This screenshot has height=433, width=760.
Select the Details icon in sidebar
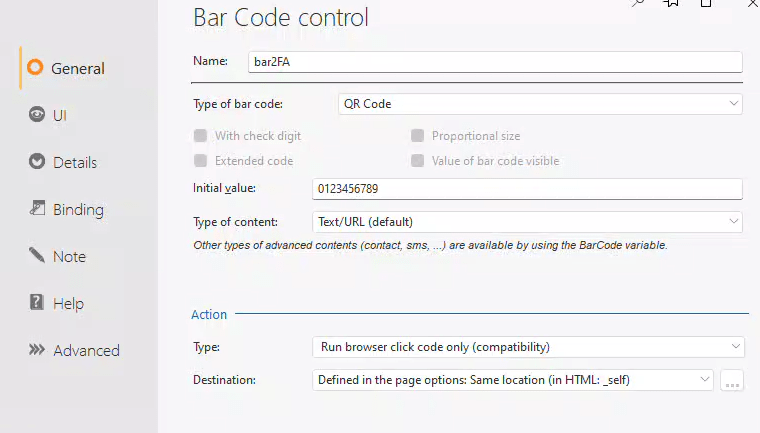[x=36, y=162]
